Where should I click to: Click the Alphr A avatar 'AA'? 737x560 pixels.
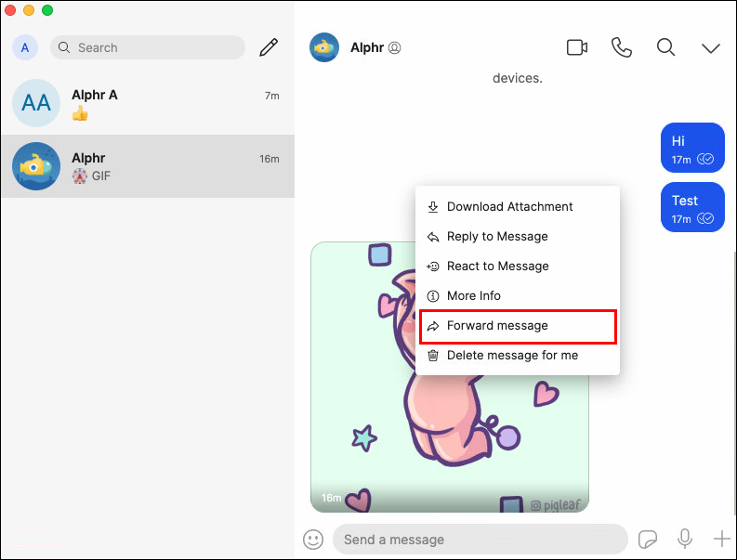click(x=36, y=103)
